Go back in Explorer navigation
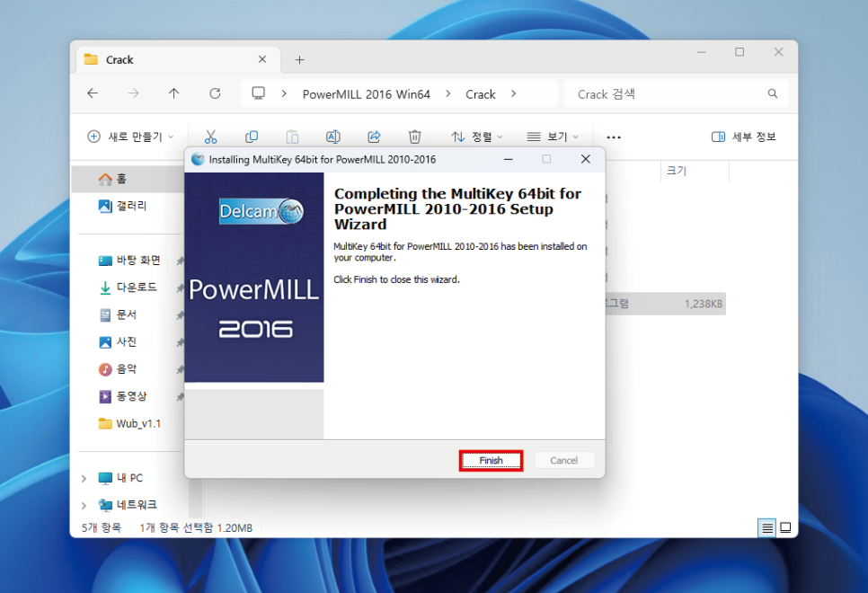 93,93
